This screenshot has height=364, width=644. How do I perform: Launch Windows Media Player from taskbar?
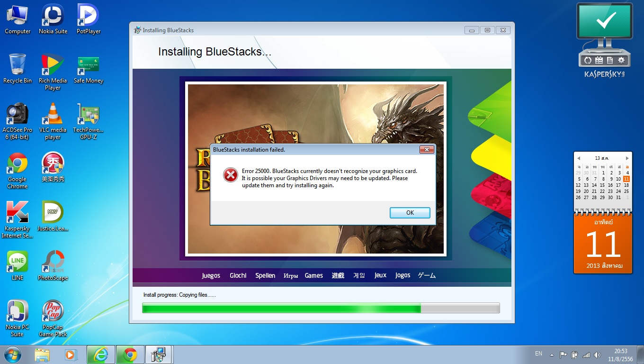[71, 355]
